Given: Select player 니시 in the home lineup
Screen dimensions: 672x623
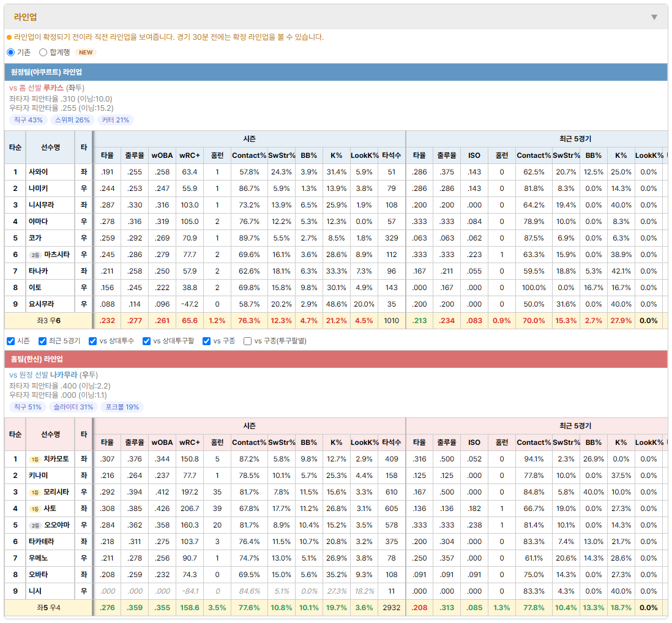Looking at the screenshot, I should pos(35,591).
